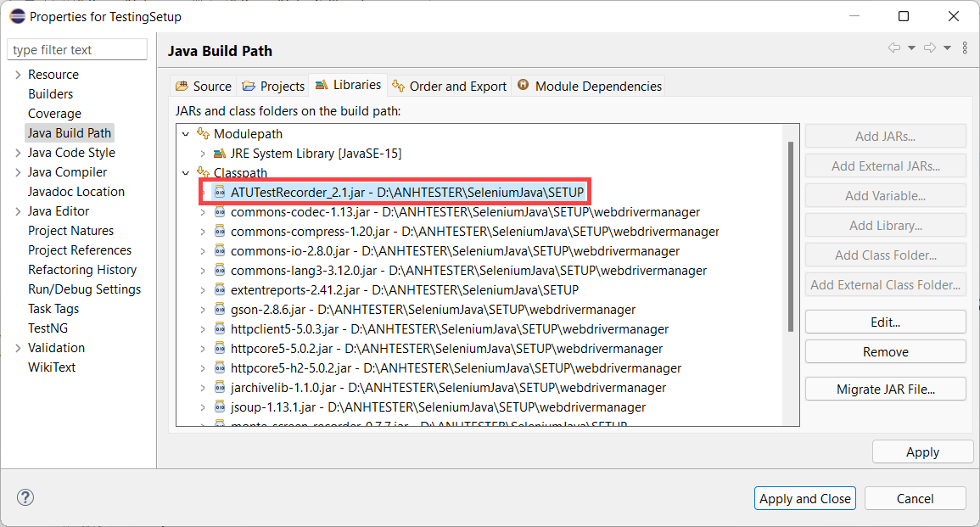
Task: Click the Modulepath node icon
Action: (203, 133)
